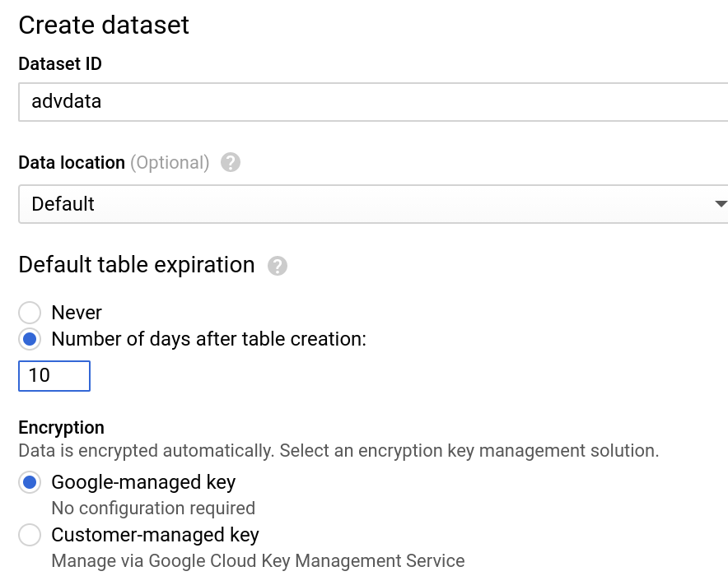Viewport: 728px width, 576px height.
Task: Click the Encryption section label
Action: coord(61,427)
